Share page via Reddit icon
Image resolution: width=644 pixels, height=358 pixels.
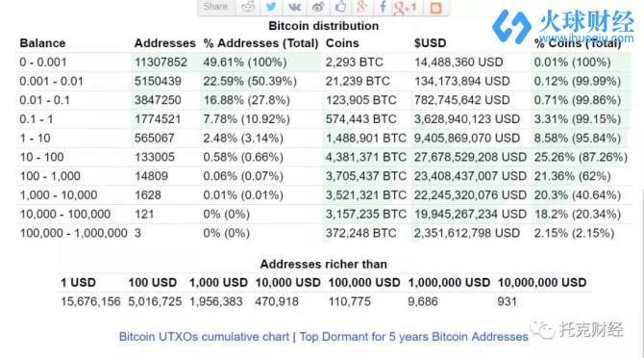coord(248,7)
